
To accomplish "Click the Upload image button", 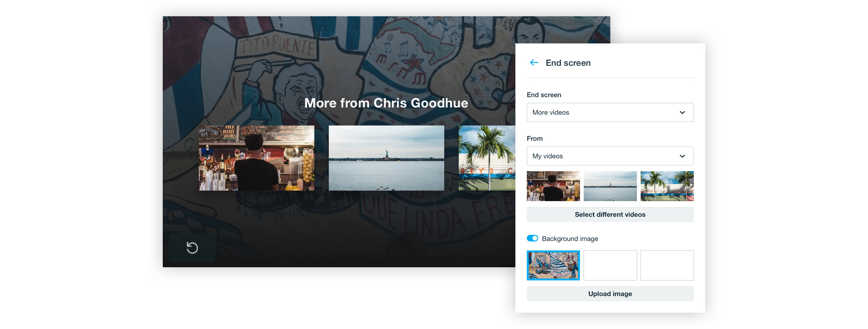I will coord(610,294).
